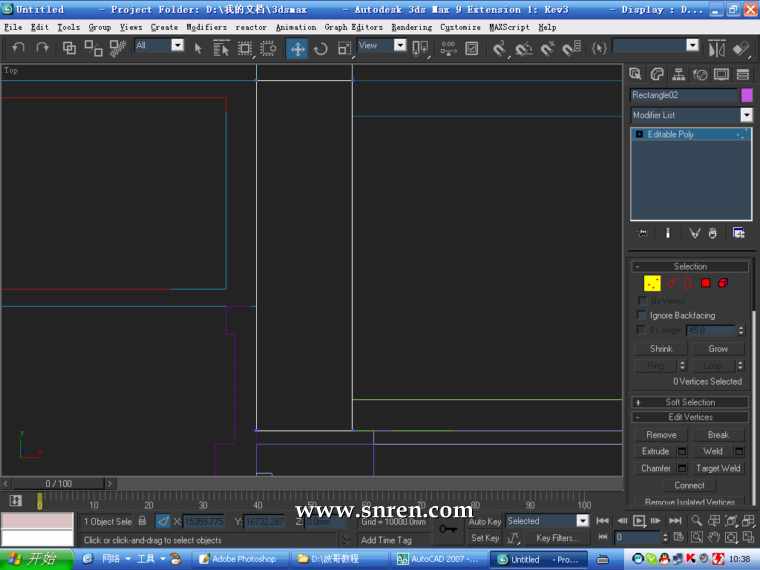The width and height of the screenshot is (760, 570).
Task: Activate the Select and Rotate tool
Action: point(320,48)
